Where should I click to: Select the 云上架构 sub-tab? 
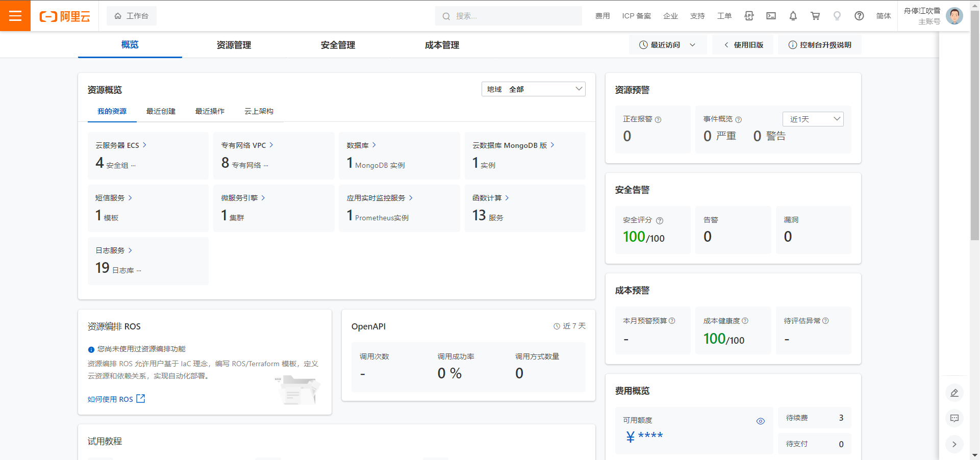tap(259, 111)
